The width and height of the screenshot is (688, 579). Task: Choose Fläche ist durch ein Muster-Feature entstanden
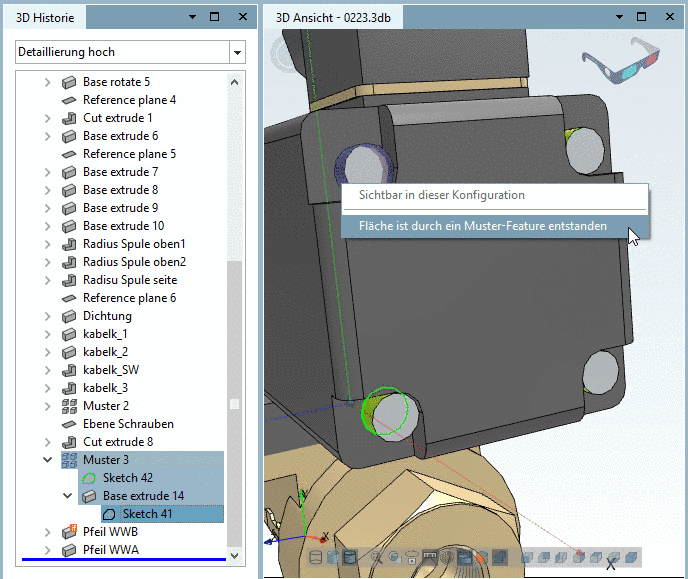click(494, 226)
